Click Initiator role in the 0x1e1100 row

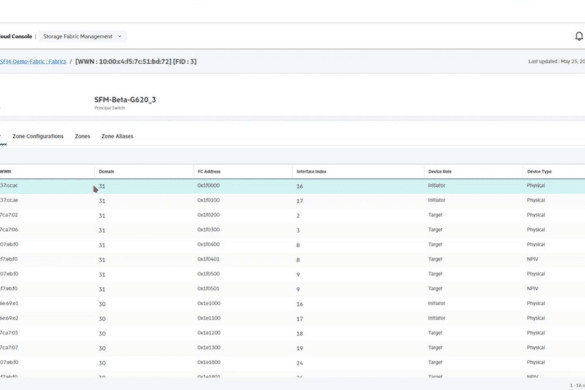click(437, 318)
